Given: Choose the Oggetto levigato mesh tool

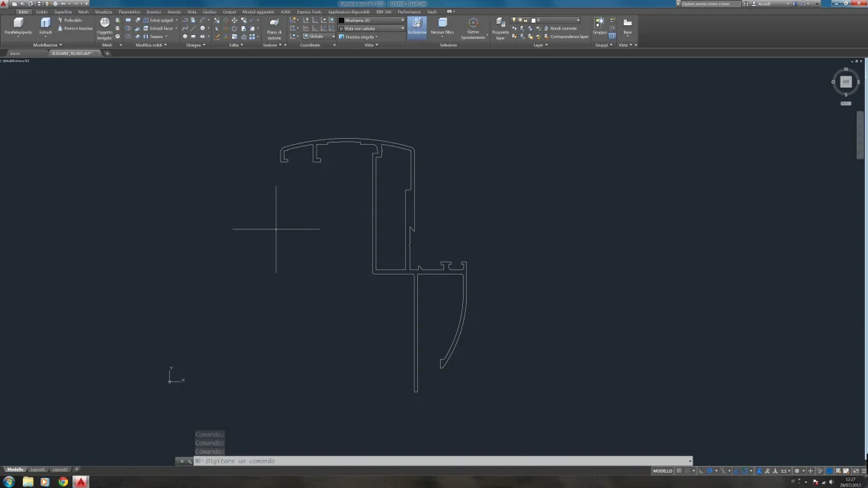Looking at the screenshot, I should tap(104, 28).
